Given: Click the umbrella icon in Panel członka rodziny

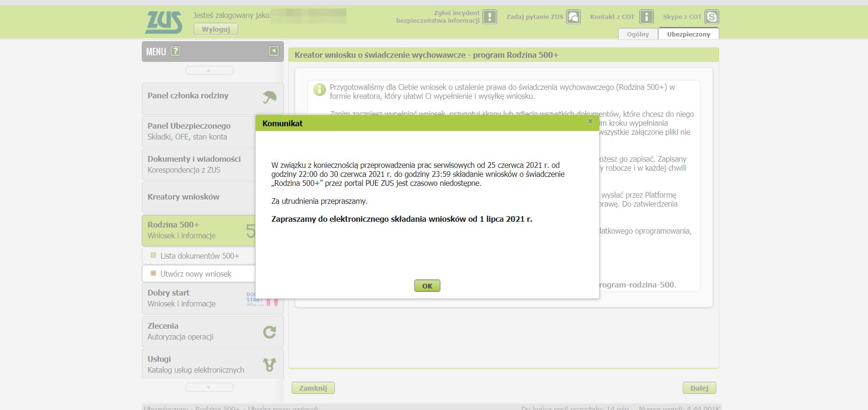Looking at the screenshot, I should pyautogui.click(x=270, y=97).
